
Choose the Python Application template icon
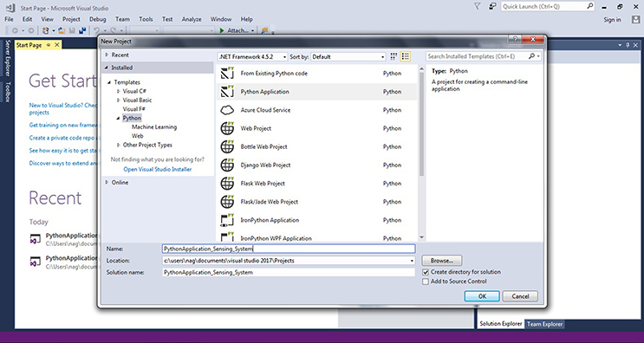[x=227, y=92]
